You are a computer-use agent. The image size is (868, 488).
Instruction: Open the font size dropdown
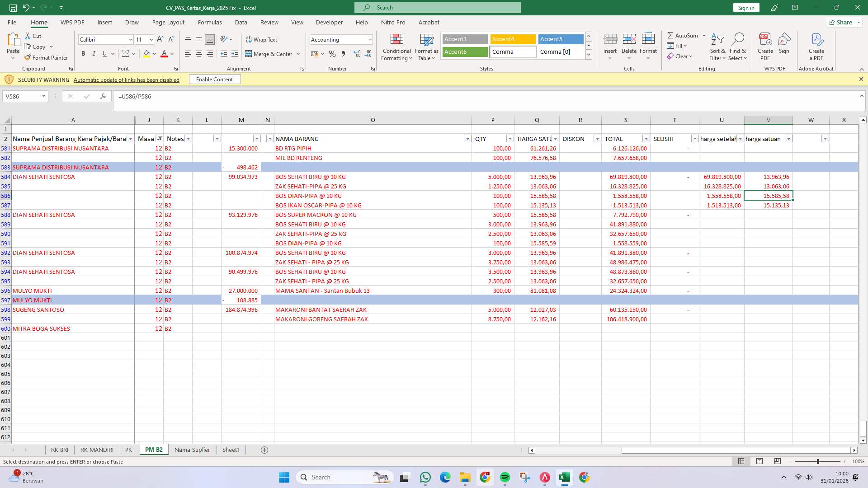(150, 39)
